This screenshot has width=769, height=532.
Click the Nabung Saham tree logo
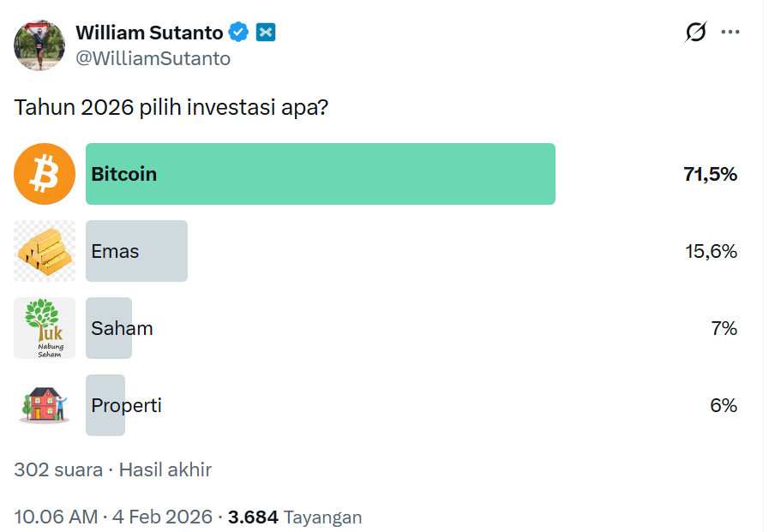(44, 328)
